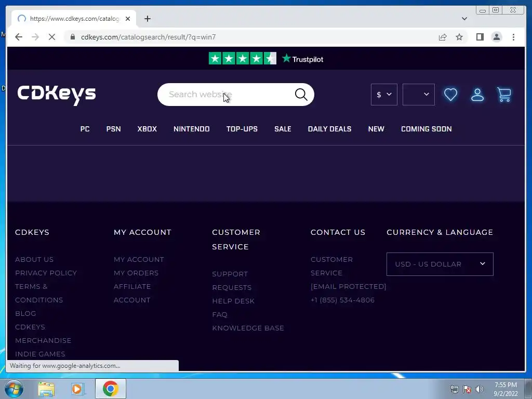Open the PC category menu

85,129
